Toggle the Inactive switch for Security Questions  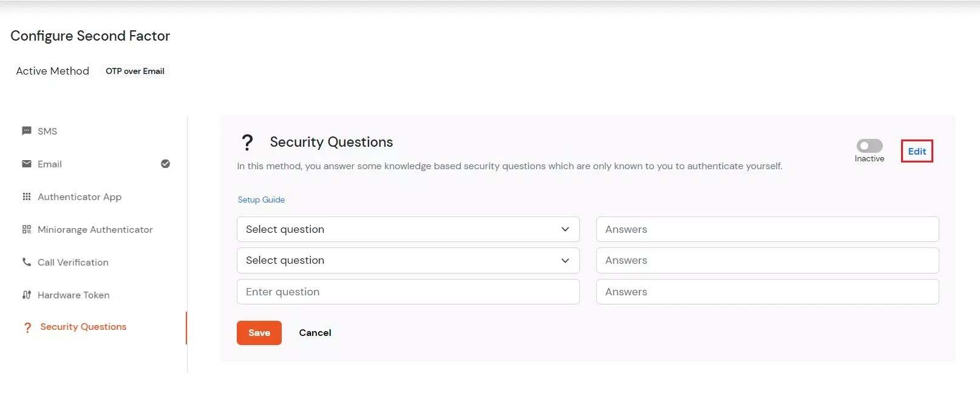pos(869,146)
